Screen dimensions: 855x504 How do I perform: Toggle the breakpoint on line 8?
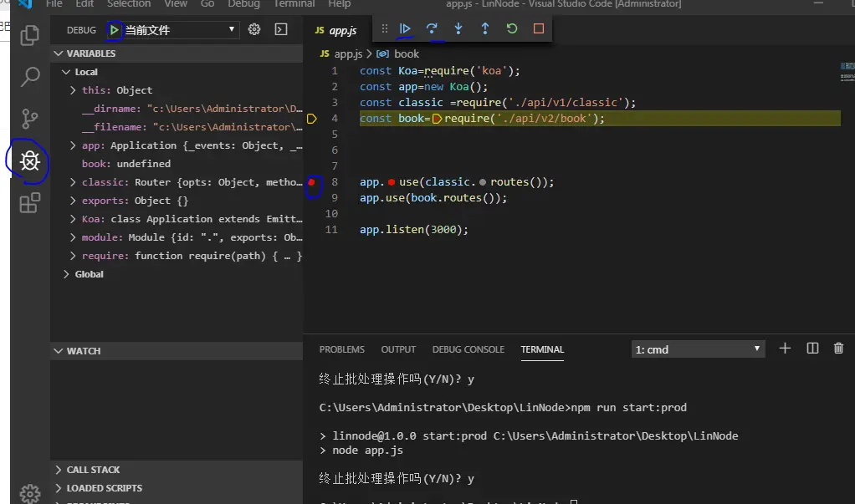coord(311,182)
